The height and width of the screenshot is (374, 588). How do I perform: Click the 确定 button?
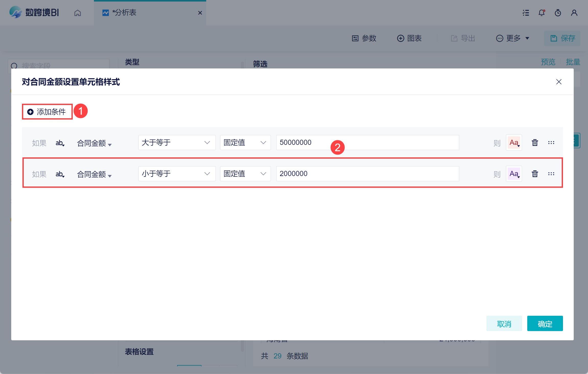click(x=545, y=324)
